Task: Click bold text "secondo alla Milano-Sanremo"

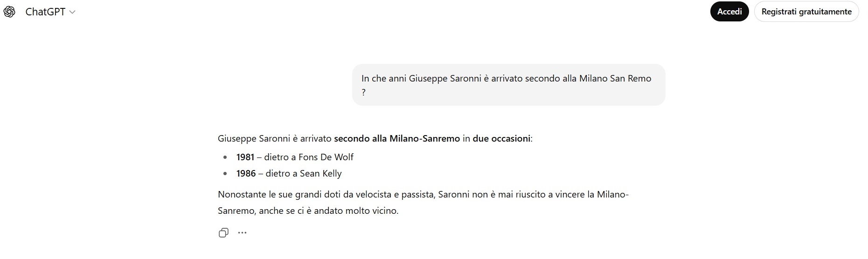Action: pos(396,138)
